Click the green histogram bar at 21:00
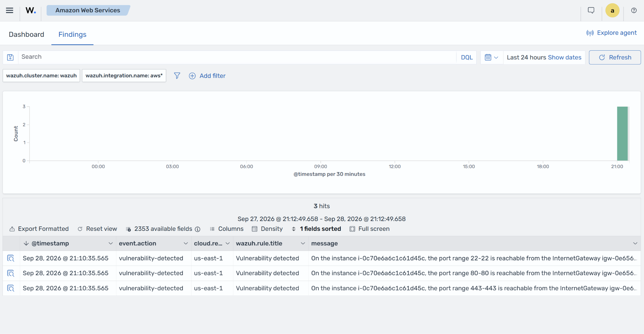Screen dimensions: 644x334 point(622,134)
